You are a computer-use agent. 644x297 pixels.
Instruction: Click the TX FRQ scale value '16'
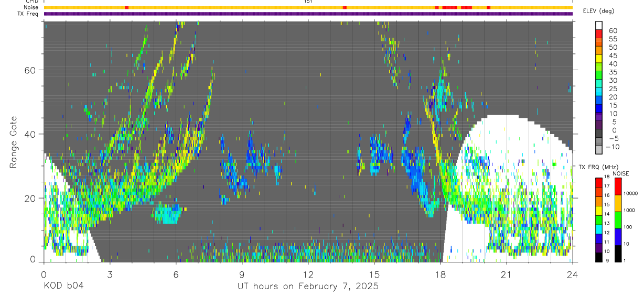point(607,195)
